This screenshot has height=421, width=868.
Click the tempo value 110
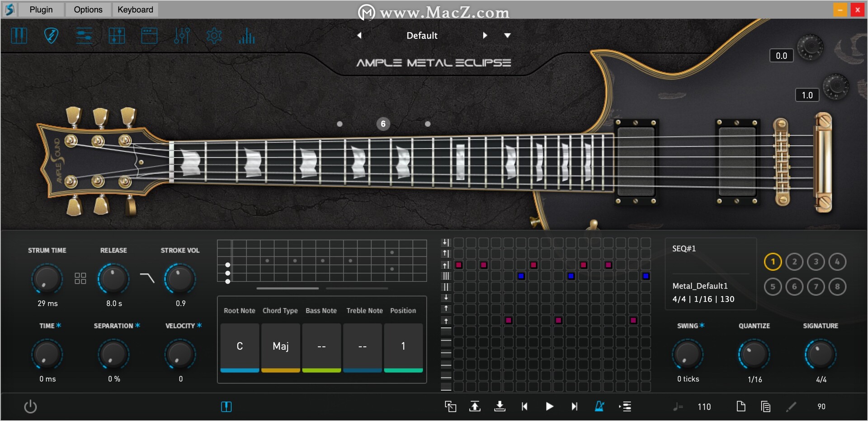[x=704, y=407]
